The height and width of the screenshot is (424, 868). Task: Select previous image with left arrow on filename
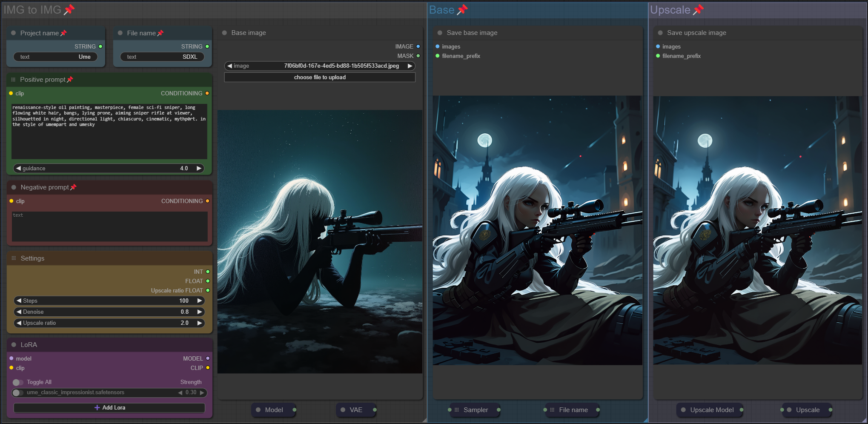coord(230,66)
